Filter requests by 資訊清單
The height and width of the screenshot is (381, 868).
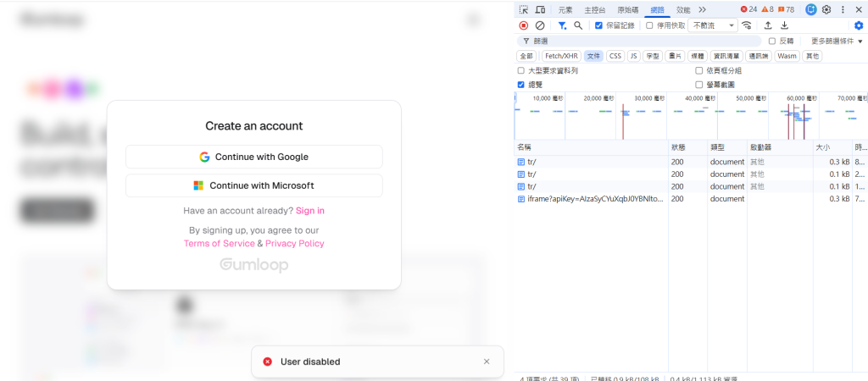tap(726, 56)
